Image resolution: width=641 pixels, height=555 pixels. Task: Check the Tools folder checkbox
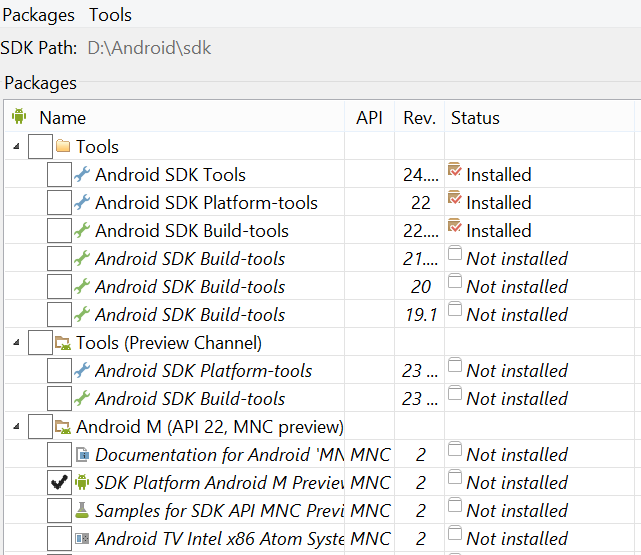click(40, 146)
